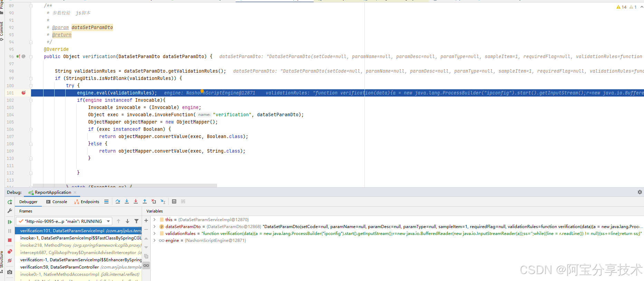This screenshot has height=281, width=644.
Task: Pause the running program
Action: [x=10, y=231]
